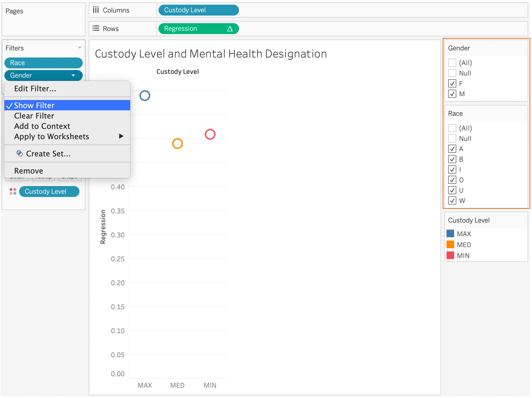This screenshot has width=532, height=398.
Task: Select the blue MAX data point circle
Action: (145, 96)
